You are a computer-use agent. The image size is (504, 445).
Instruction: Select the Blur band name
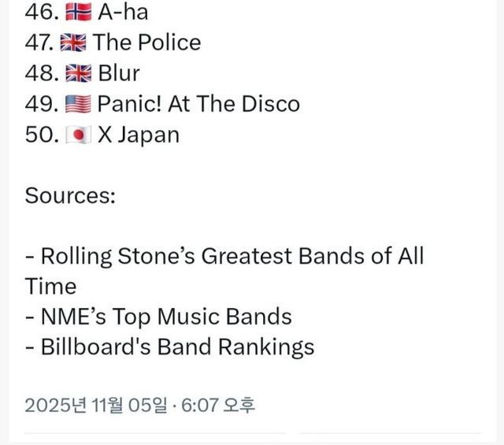119,73
